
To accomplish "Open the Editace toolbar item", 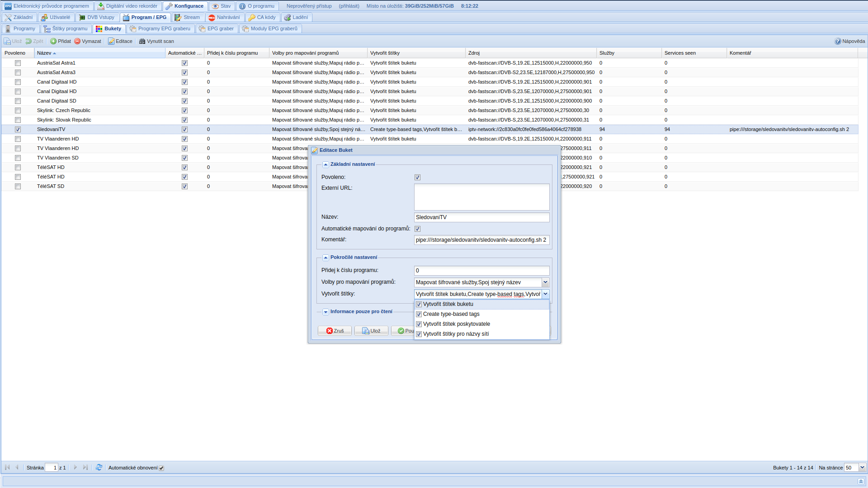I will tap(120, 41).
